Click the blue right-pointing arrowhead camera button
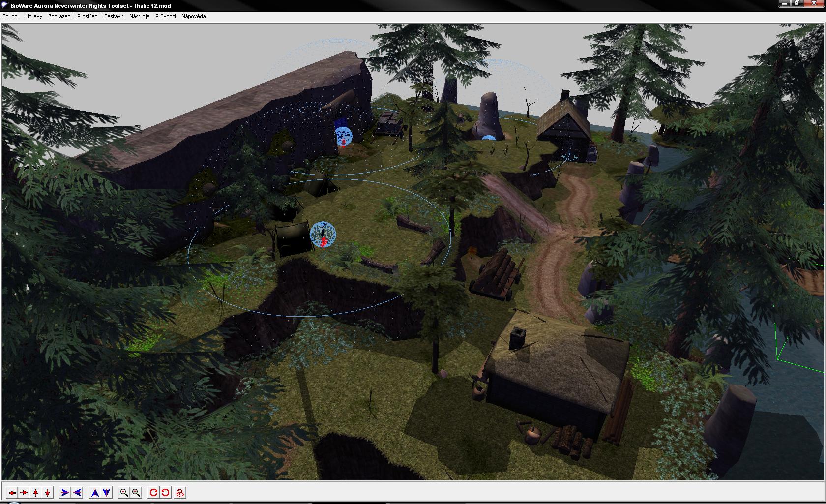 click(64, 492)
